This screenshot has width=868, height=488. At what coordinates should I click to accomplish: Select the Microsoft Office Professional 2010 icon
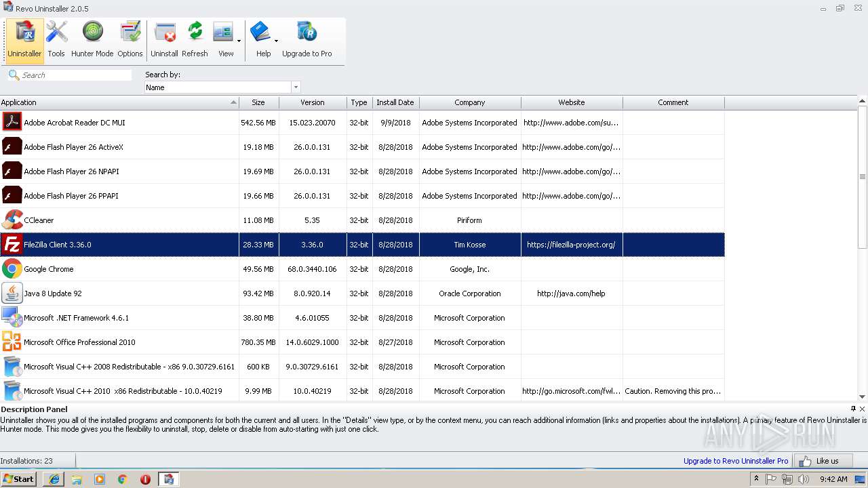[12, 342]
